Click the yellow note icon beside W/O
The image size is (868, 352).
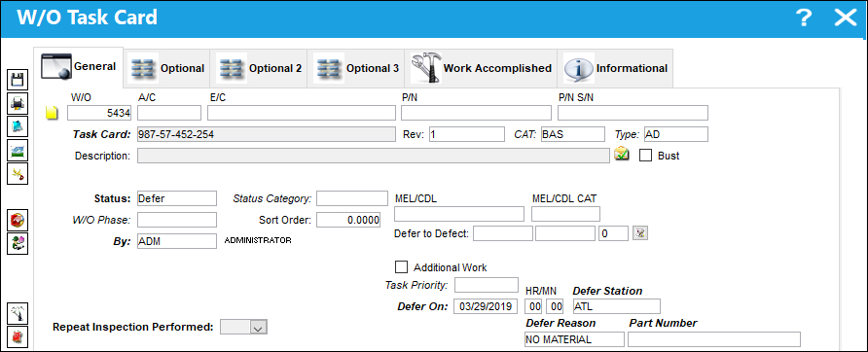(52, 114)
